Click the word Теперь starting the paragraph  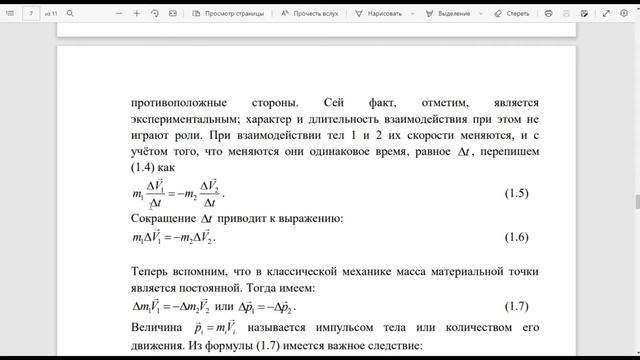149,271
